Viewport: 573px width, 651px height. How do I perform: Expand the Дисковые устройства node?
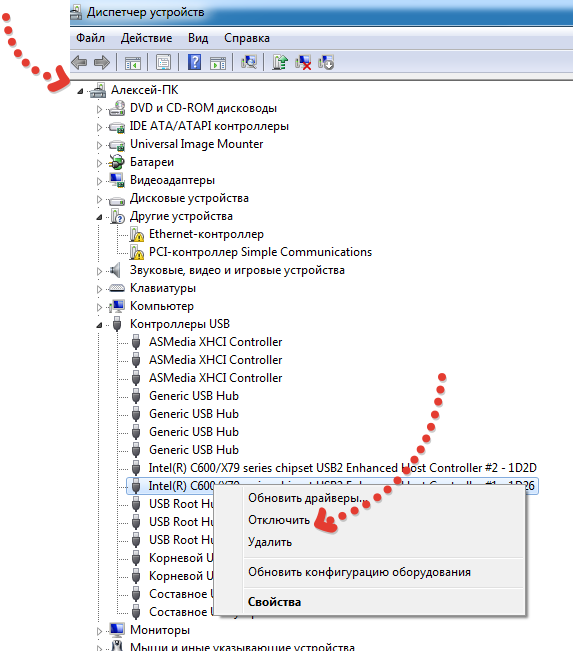[99, 199]
